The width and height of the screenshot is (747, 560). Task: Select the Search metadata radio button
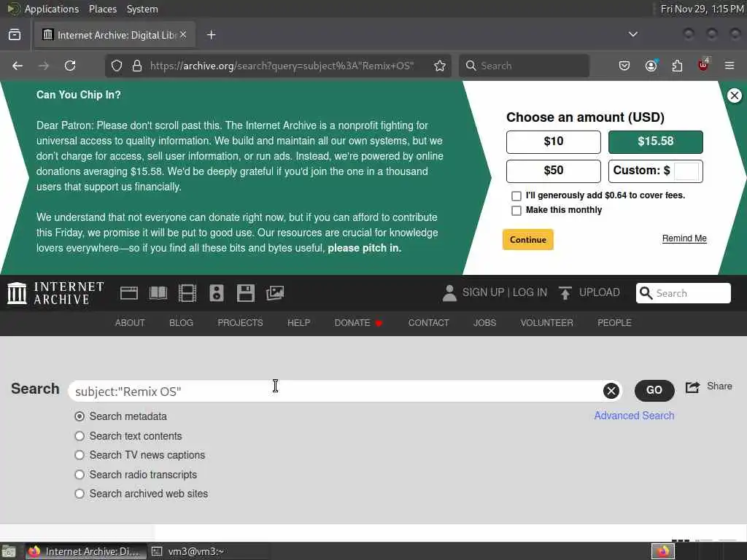coord(80,416)
